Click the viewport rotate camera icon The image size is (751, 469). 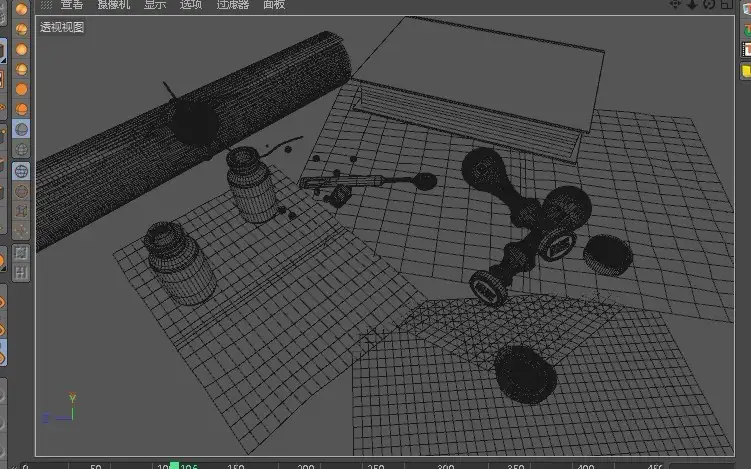click(x=709, y=4)
